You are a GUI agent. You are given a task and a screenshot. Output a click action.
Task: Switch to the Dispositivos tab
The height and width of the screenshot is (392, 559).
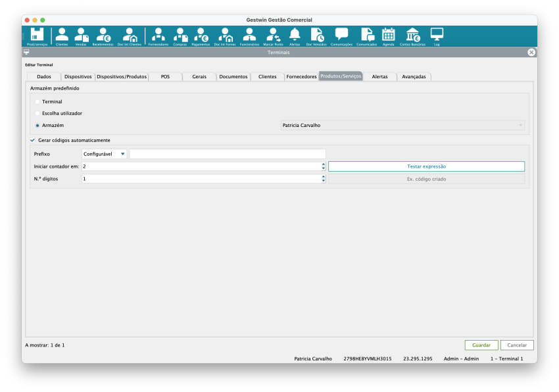coord(78,76)
